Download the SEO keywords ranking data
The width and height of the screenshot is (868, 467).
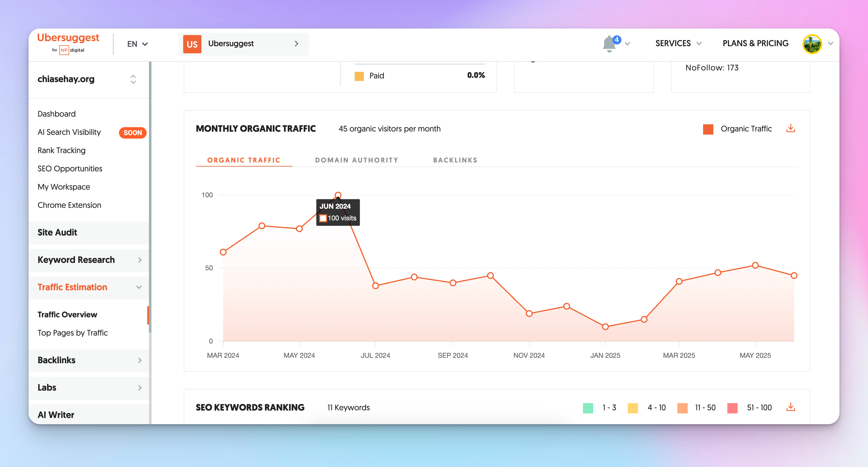790,407
